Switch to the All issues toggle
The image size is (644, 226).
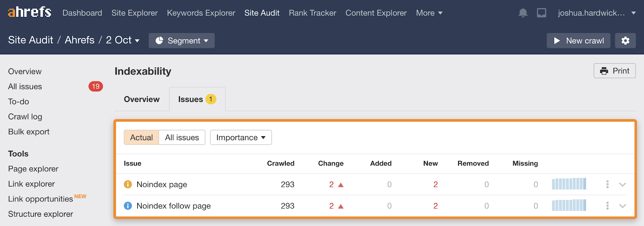click(182, 137)
